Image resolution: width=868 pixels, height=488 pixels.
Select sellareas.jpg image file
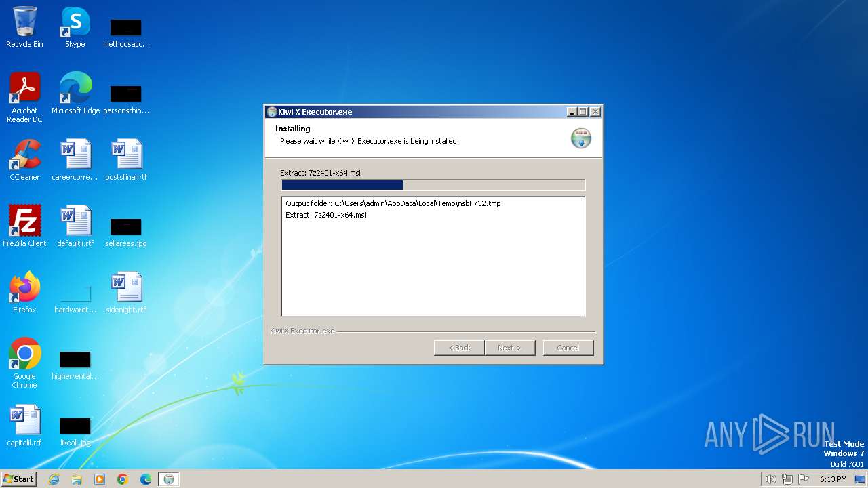click(126, 232)
